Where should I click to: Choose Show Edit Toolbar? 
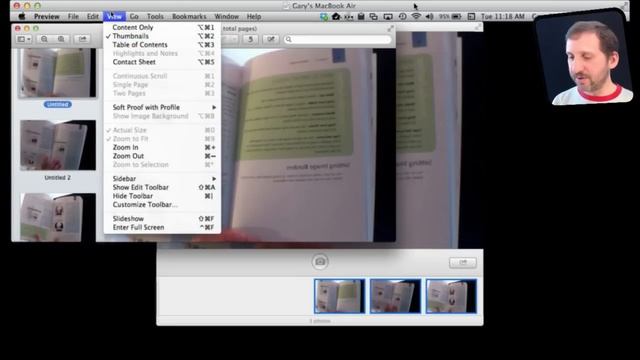162,187
